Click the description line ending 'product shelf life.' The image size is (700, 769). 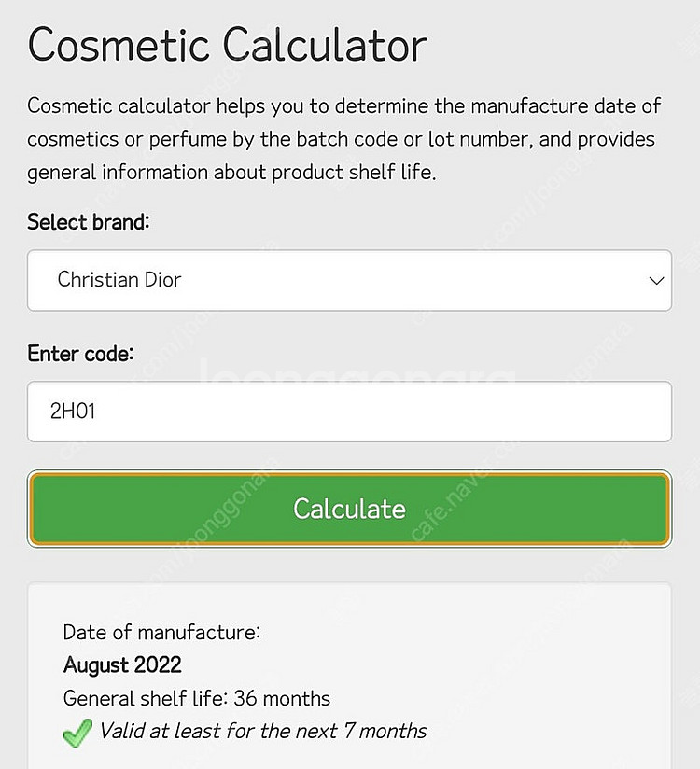[x=231, y=173]
